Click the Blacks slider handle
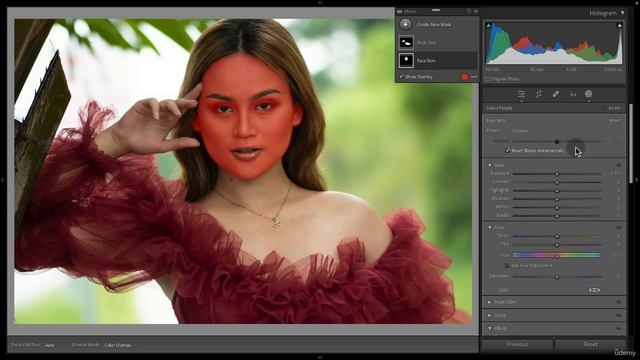Image resolution: width=640 pixels, height=360 pixels. pos(557,216)
